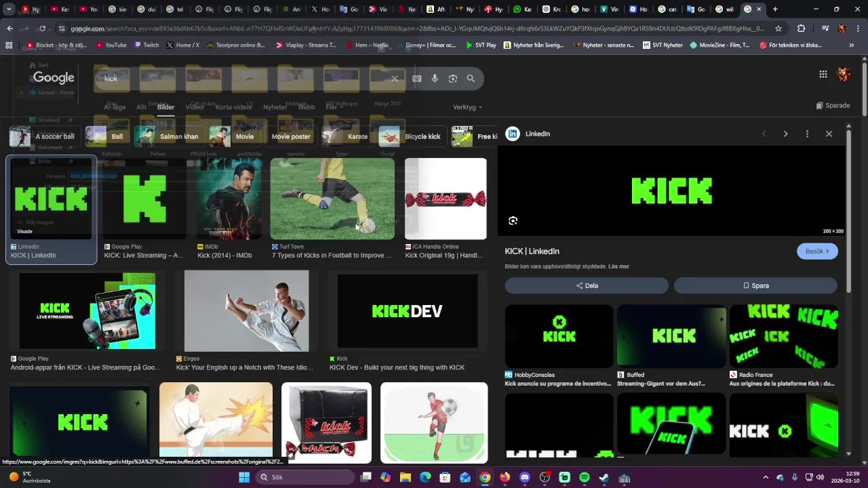868x488 pixels.
Task: Open the Google Play KICK logo thumbnail
Action: click(x=144, y=199)
